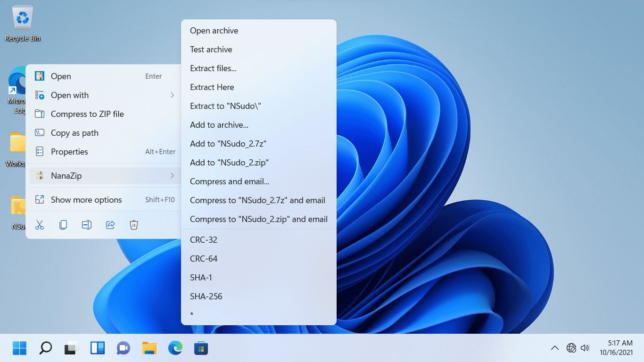Open File Explorer from the taskbar
Screen dimensions: 644x362
pyautogui.click(x=149, y=348)
